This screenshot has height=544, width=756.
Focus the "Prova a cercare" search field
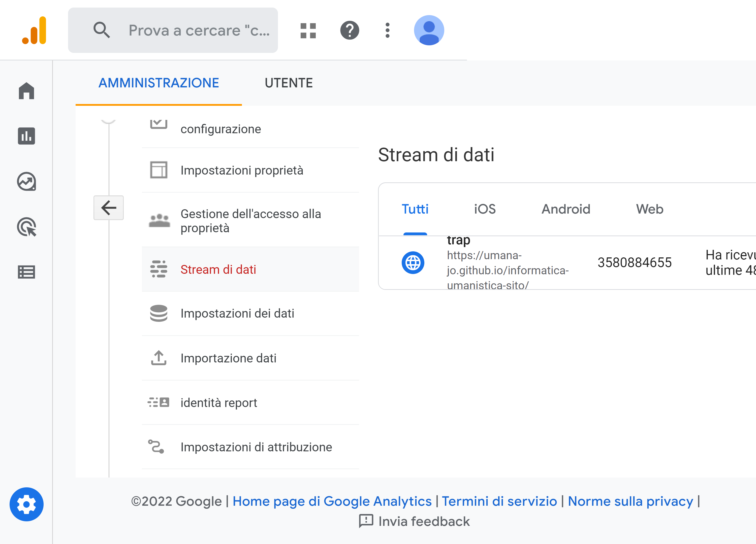[173, 30]
